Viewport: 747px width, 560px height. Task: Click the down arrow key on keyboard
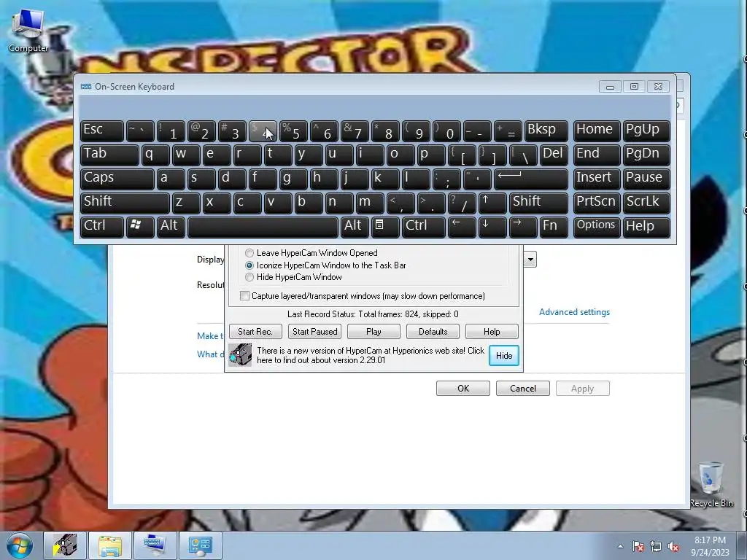coord(492,227)
